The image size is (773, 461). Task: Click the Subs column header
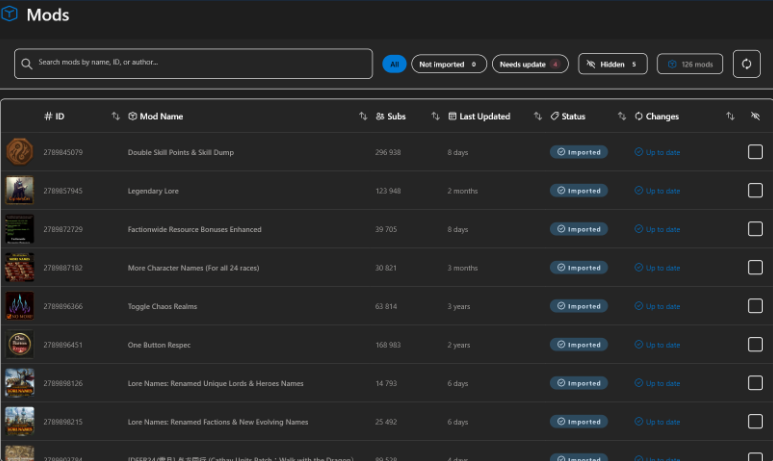pos(390,116)
